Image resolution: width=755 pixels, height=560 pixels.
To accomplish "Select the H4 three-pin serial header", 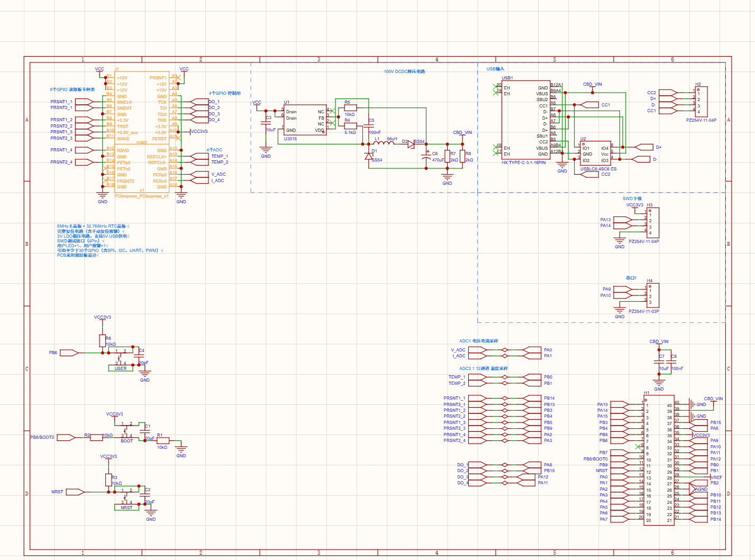I will click(x=653, y=295).
